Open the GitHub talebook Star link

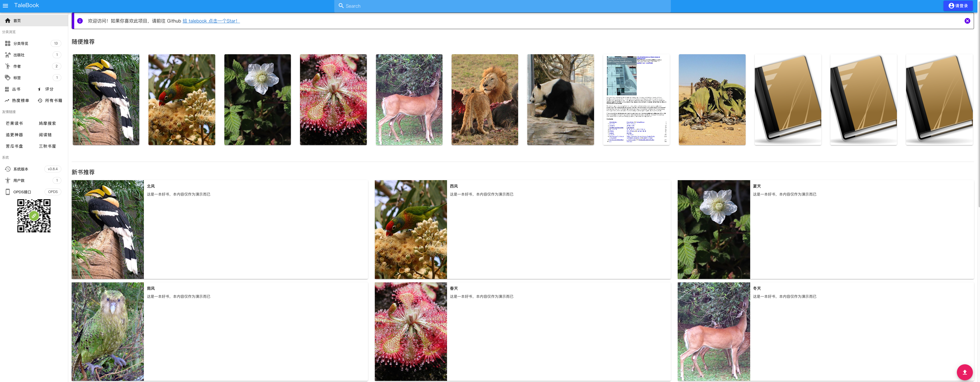pyautogui.click(x=211, y=21)
